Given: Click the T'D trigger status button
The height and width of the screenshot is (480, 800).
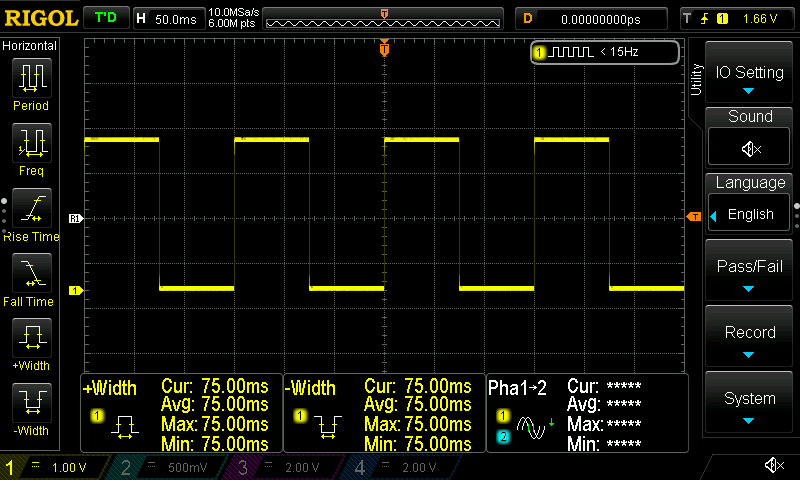Looking at the screenshot, I should [x=105, y=18].
